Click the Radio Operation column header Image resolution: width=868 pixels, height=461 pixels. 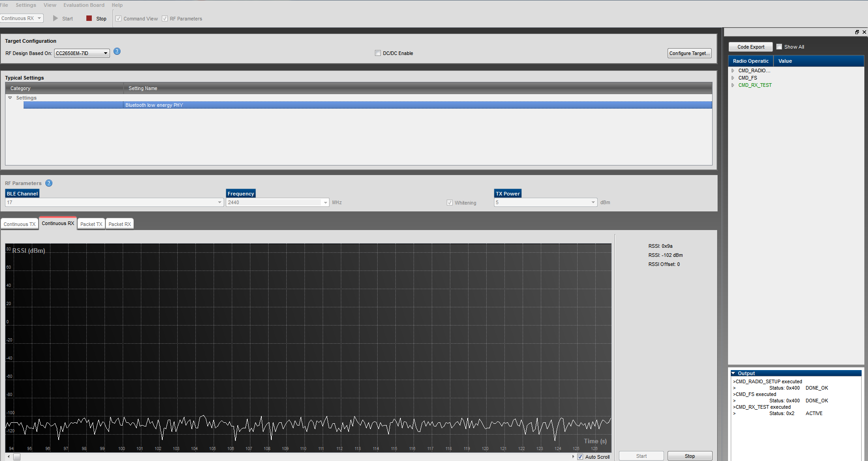751,61
